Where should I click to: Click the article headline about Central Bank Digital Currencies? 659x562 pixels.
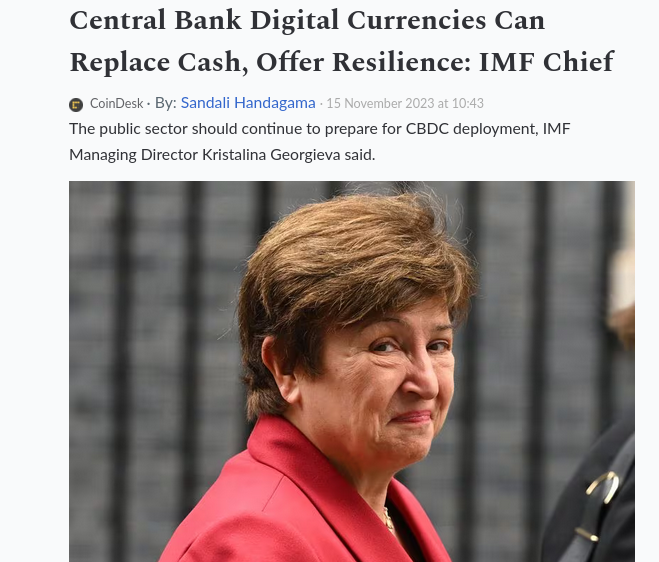(342, 41)
